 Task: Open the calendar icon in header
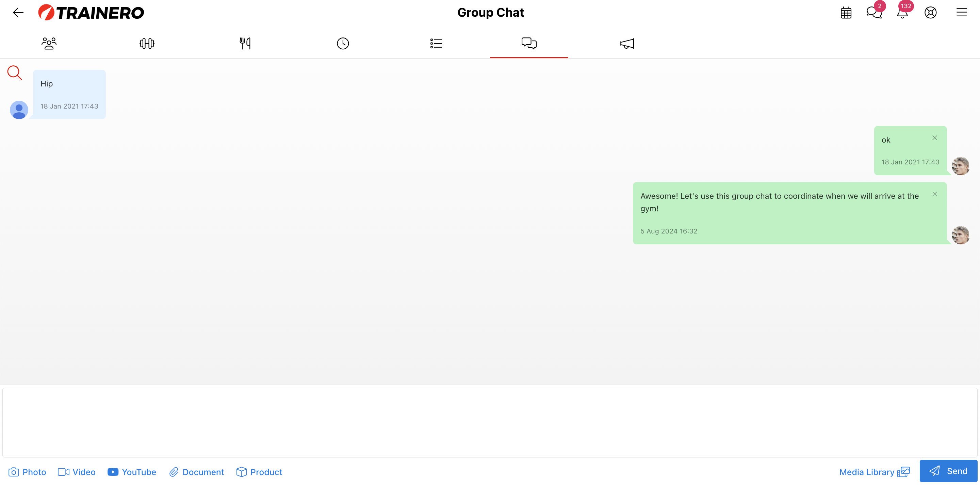point(846,13)
